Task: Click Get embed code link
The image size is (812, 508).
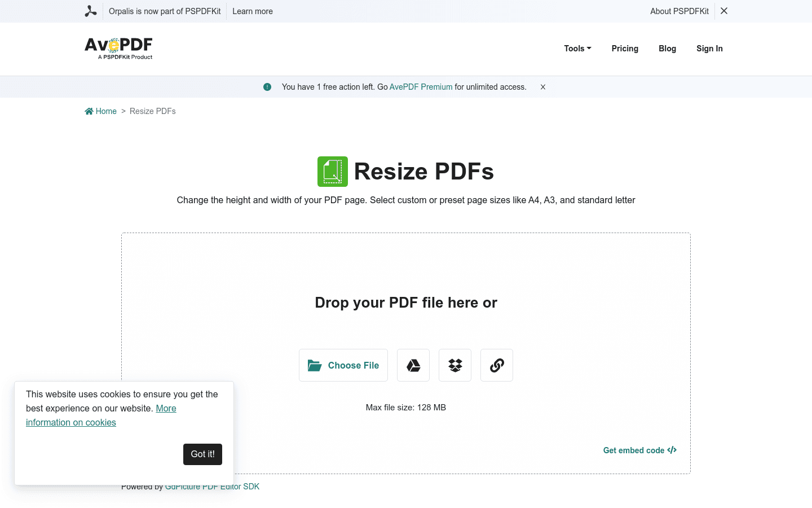Action: [640, 450]
